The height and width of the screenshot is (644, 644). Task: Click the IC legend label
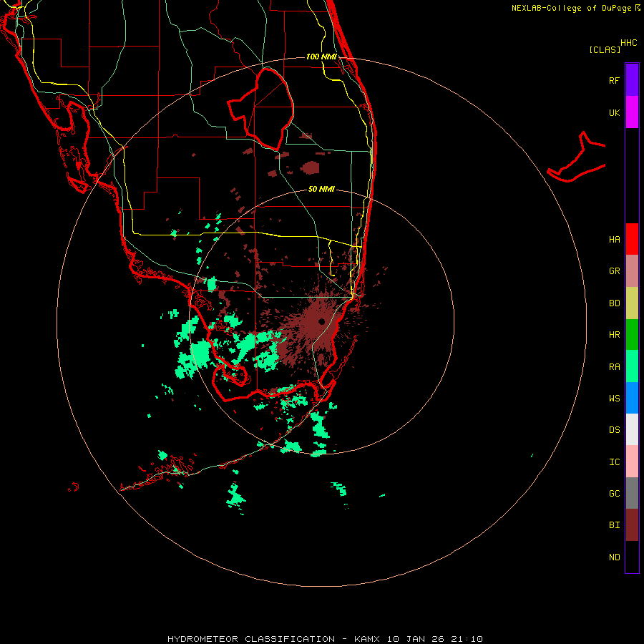(614, 462)
